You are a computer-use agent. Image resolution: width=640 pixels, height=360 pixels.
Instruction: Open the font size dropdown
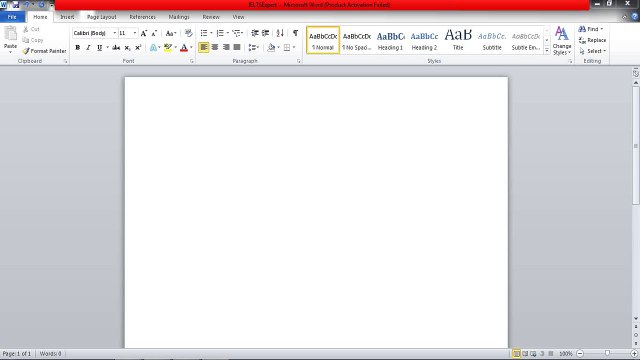135,33
